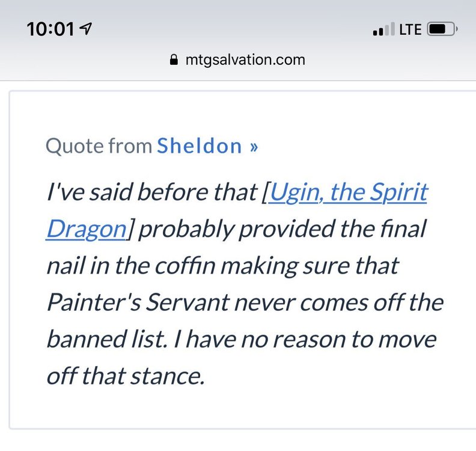476x451 pixels.
Task: Tap the LTE network indicator
Action: (410, 29)
